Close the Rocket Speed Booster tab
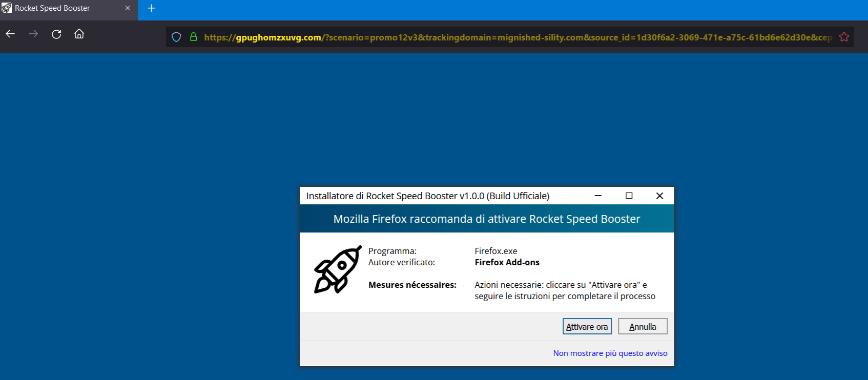This screenshot has height=380, width=868. coord(128,8)
